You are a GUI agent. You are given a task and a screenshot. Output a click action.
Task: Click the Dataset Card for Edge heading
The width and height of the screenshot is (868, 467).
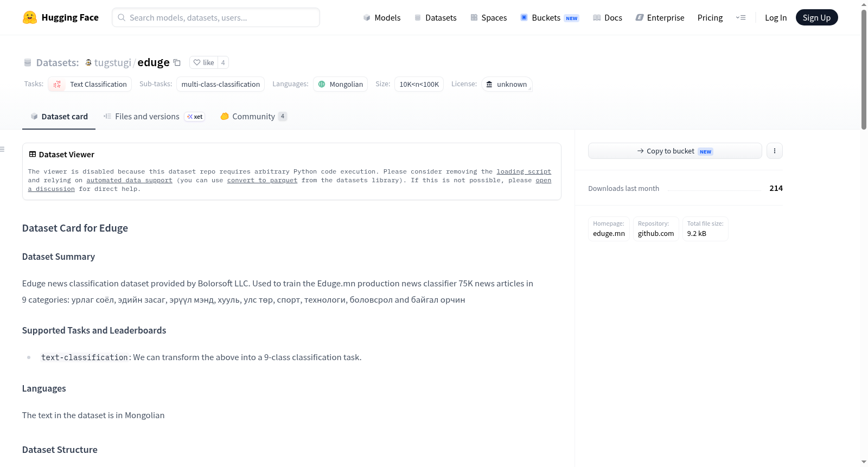[x=75, y=228]
